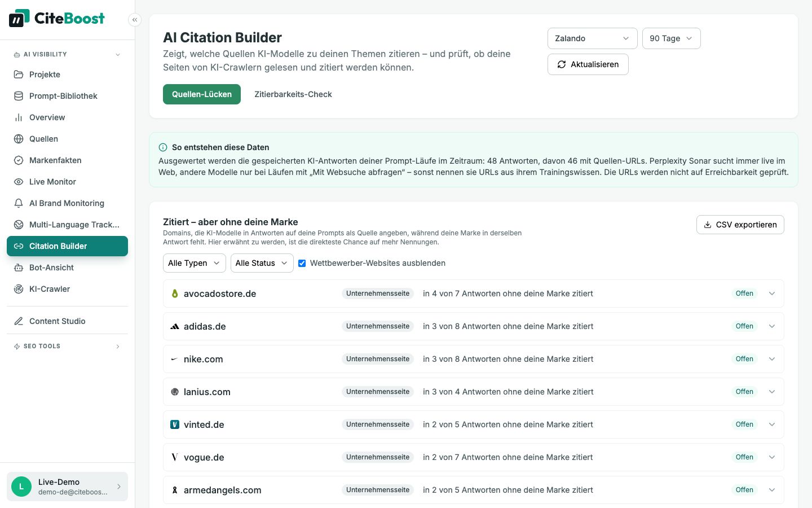Screen dimensions: 812x508
Task: Click 'in 3 von 4 Antworten ohne deine Marke zitiert'
Action: click(x=508, y=392)
